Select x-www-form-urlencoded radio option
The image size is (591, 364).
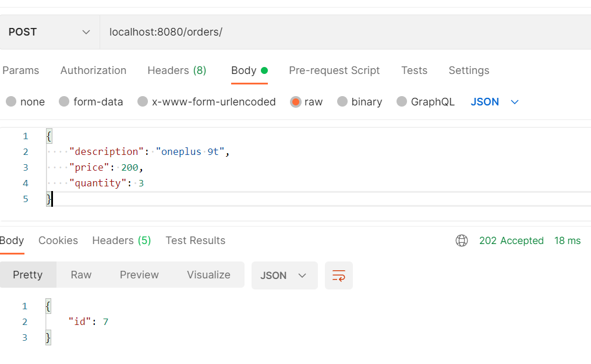click(x=143, y=102)
